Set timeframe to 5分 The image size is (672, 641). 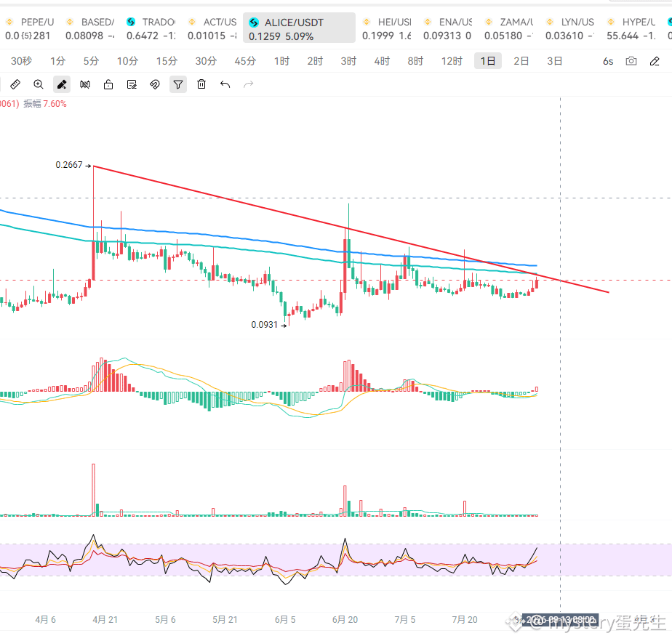[x=92, y=61]
